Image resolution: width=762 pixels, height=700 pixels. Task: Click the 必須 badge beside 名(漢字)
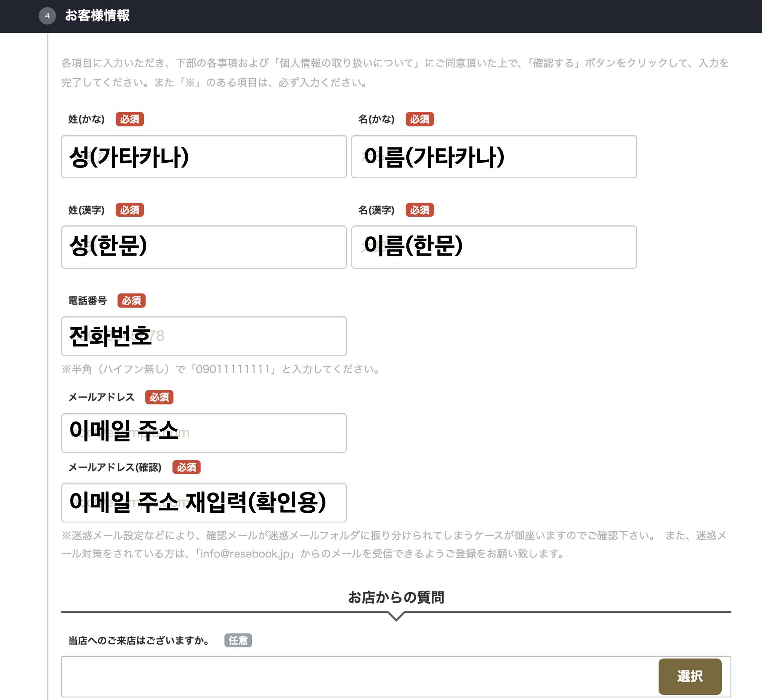coord(420,210)
